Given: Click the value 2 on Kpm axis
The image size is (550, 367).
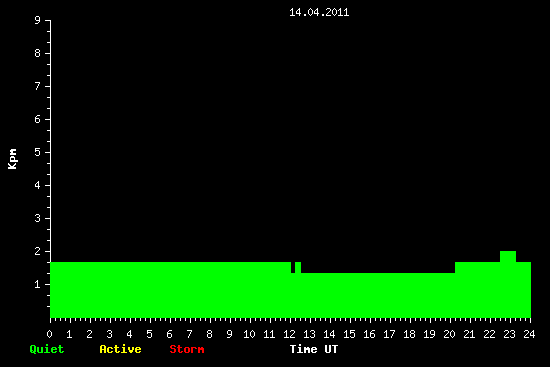Looking at the screenshot, I should pyautogui.click(x=38, y=251).
